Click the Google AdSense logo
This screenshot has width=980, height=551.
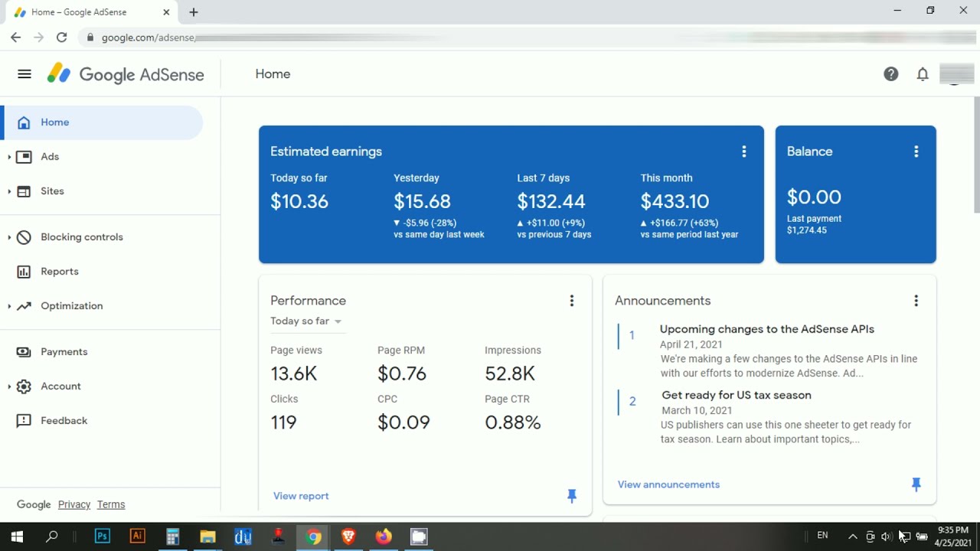pyautogui.click(x=126, y=74)
